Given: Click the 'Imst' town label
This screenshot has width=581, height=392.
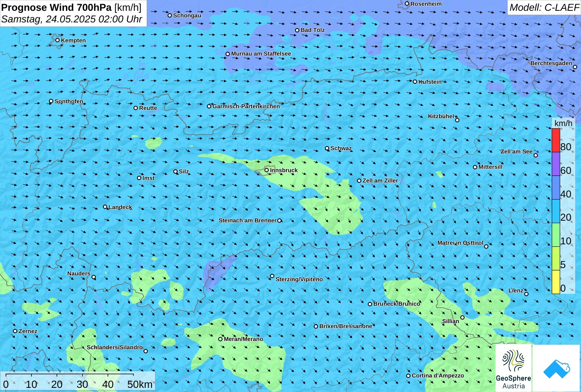Looking at the screenshot, I should coord(149,178).
